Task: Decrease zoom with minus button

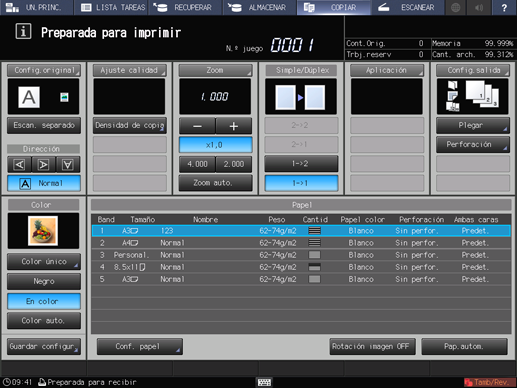Action: pyautogui.click(x=197, y=126)
